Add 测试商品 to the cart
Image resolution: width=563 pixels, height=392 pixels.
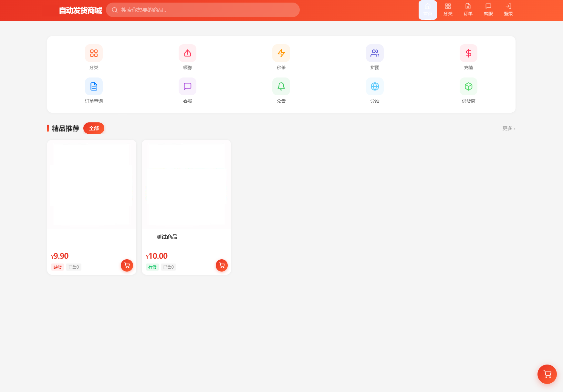pyautogui.click(x=222, y=265)
